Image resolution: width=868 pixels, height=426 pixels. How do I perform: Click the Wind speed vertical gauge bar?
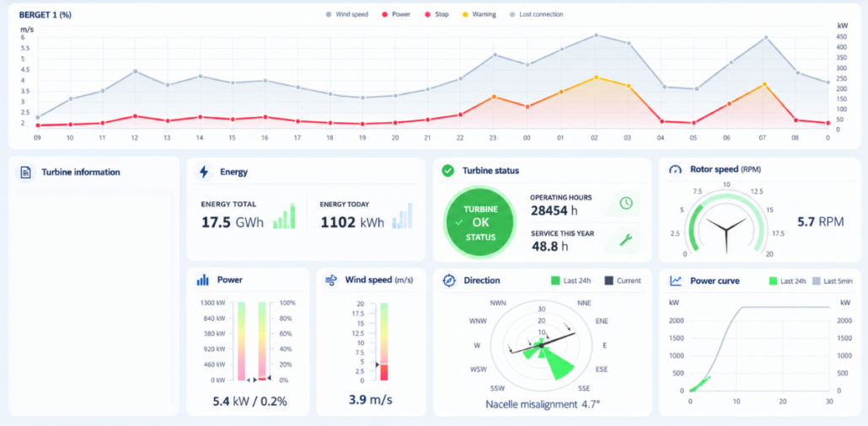click(x=383, y=341)
